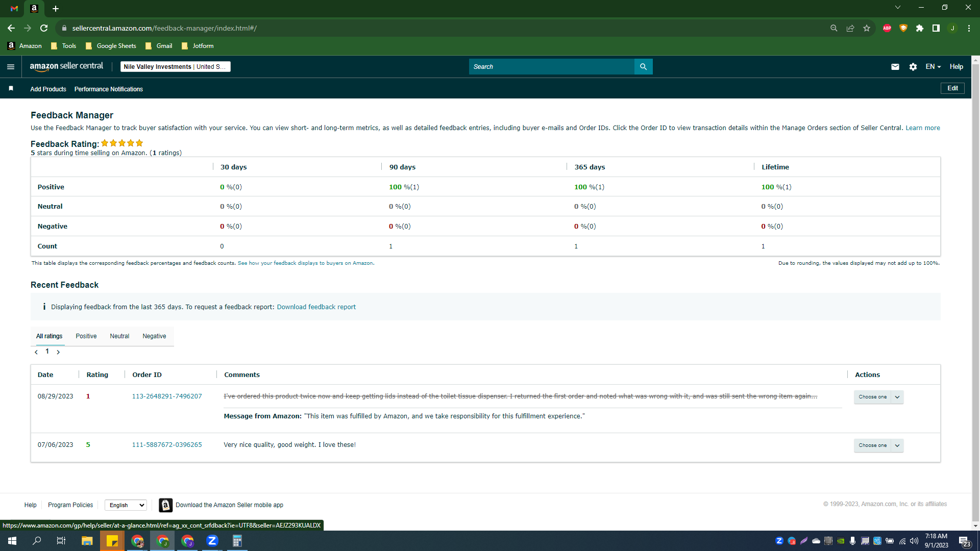Open the Zoom app from the taskbar
The height and width of the screenshot is (551, 980).
tap(212, 541)
